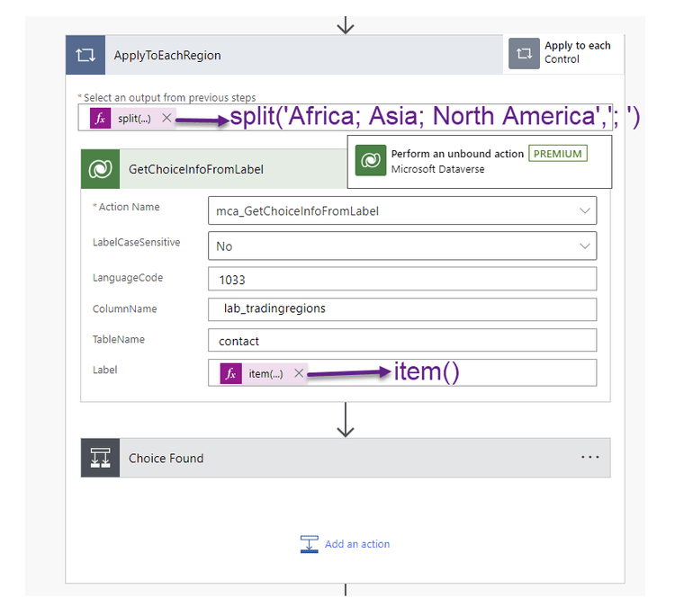Remove the split(...) expression token
The width and height of the screenshot is (675, 616).
point(166,118)
